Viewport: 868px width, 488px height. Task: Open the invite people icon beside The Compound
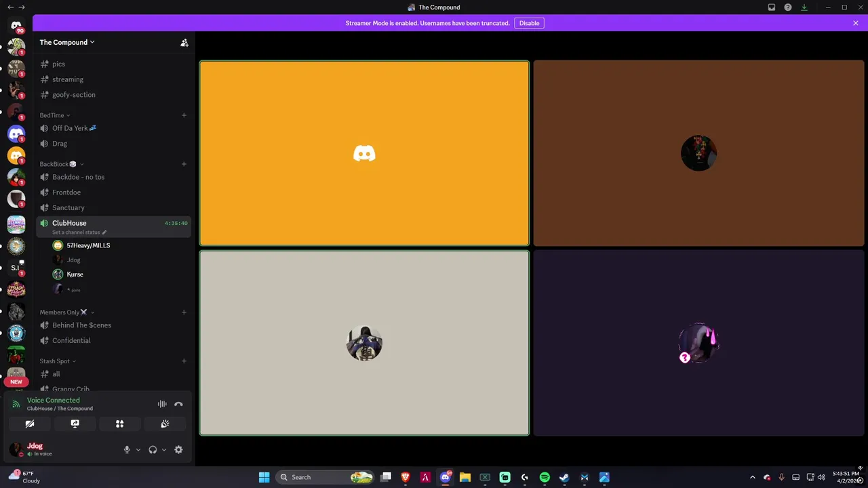point(184,42)
